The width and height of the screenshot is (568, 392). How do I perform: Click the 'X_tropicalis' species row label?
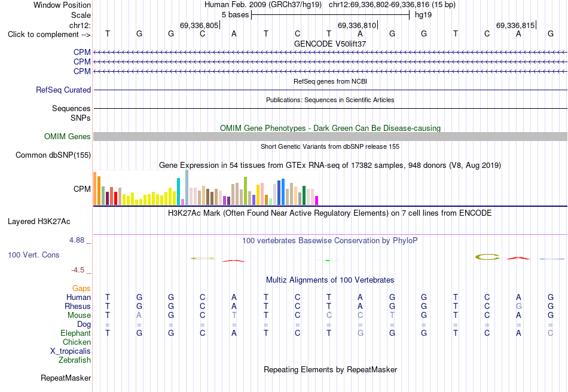click(x=71, y=351)
